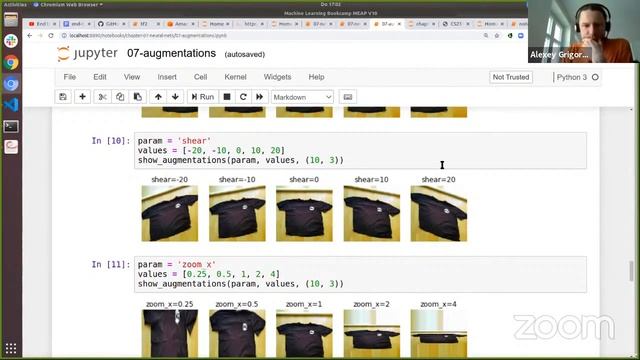Screen dimensions: 640x360
Task: Open the Widgets menu
Action: tap(278, 77)
